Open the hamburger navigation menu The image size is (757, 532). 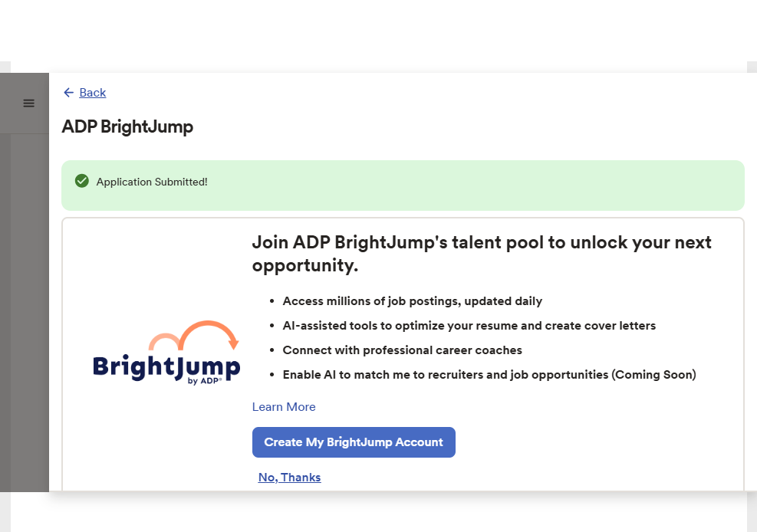[28, 103]
